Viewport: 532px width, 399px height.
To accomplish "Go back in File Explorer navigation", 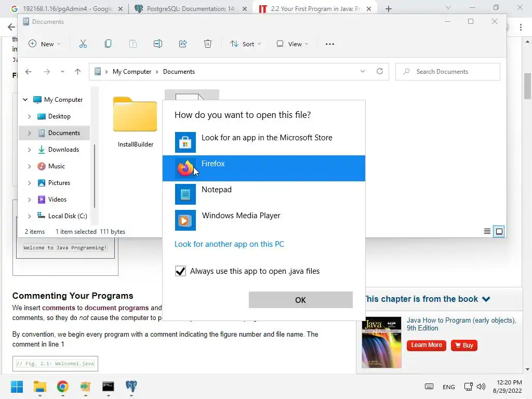I will (29, 72).
